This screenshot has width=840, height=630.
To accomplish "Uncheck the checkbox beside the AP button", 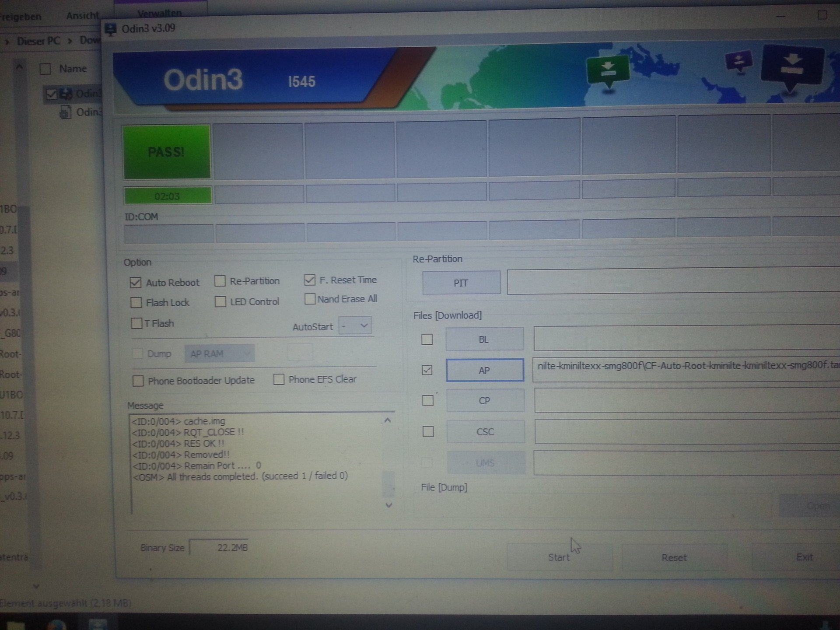I will 427,370.
